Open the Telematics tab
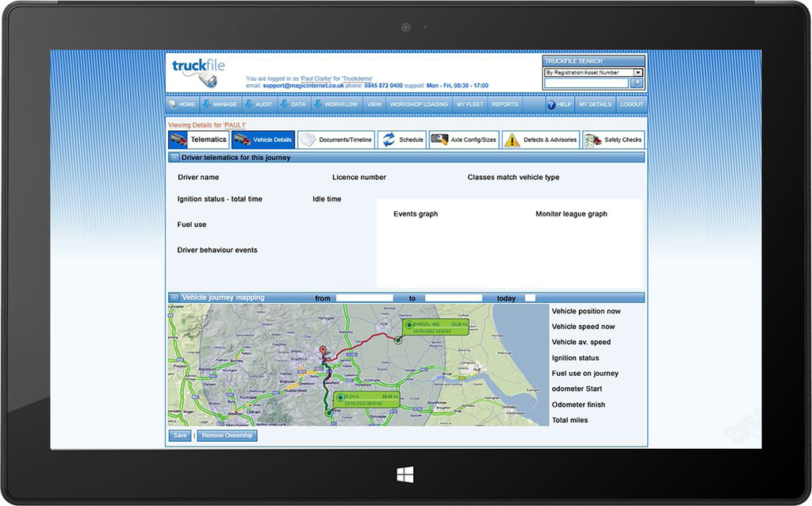The height and width of the screenshot is (506, 812). tap(198, 140)
